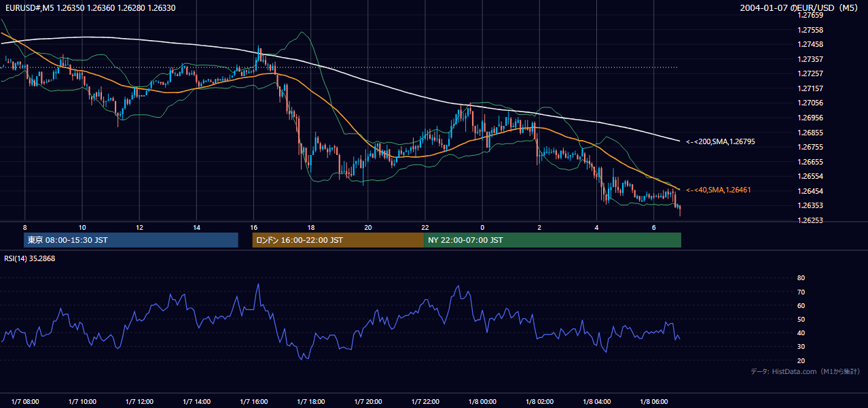Click hour label 0 under the price chart

point(482,227)
